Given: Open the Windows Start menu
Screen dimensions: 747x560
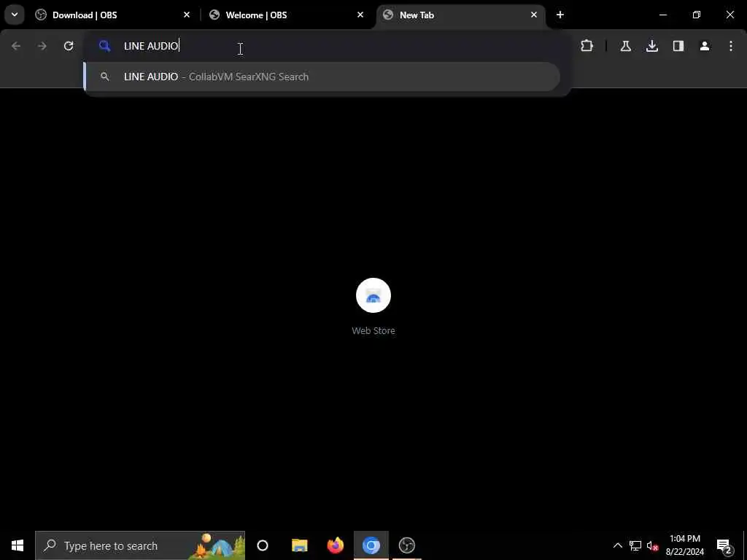Looking at the screenshot, I should pos(18,545).
